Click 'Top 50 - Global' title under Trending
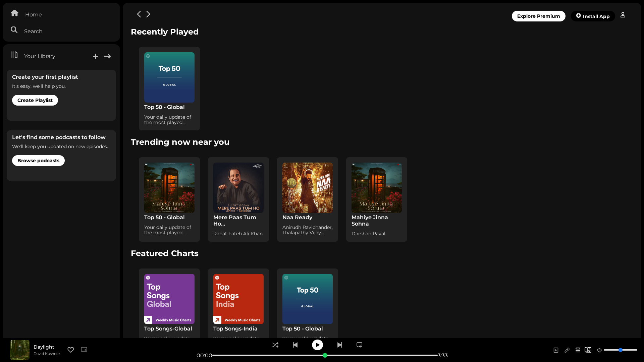Viewport: 644px width, 362px height. (x=164, y=218)
